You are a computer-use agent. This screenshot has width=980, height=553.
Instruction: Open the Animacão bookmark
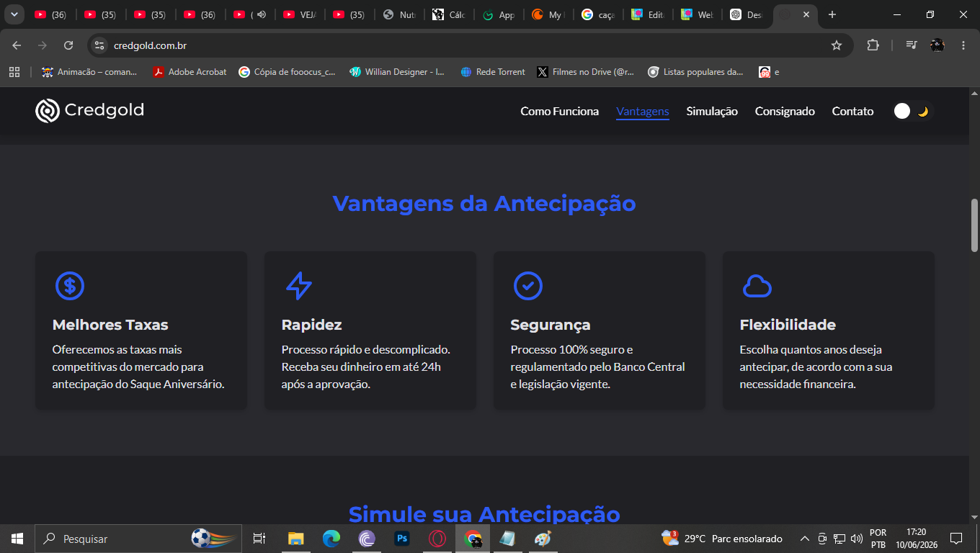[89, 72]
